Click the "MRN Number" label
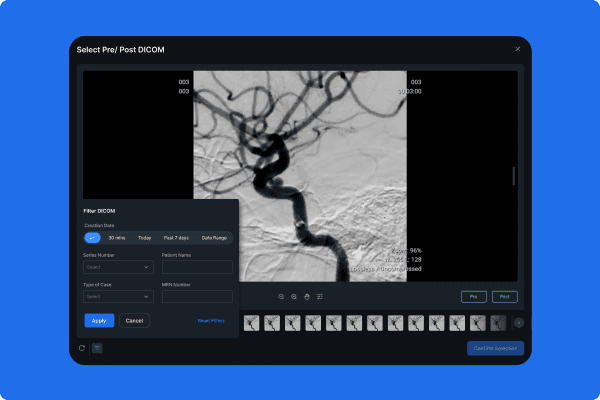This screenshot has height=400, width=600. (176, 285)
